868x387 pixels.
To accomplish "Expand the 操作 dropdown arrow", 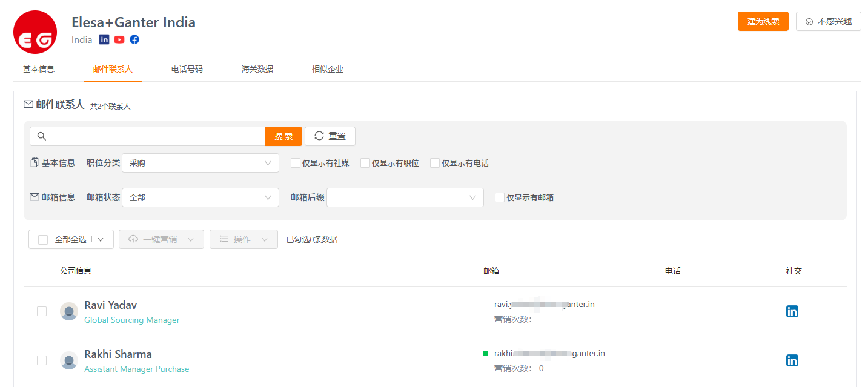I will coord(265,239).
